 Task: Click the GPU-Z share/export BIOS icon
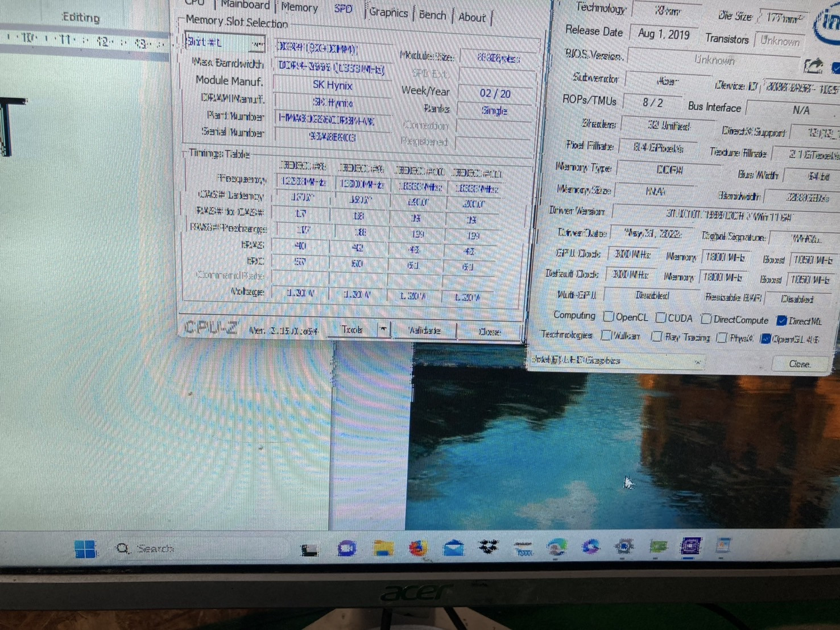pos(813,66)
